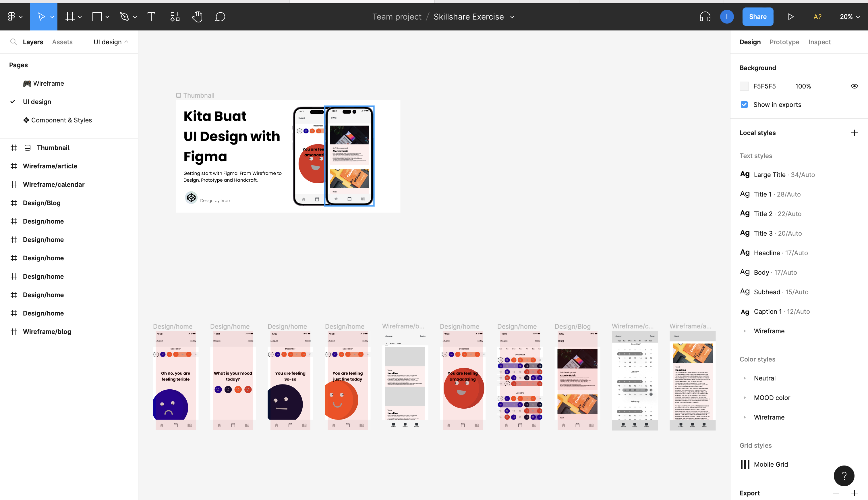Open shape tools dropdown arrow
The width and height of the screenshot is (868, 500).
[107, 17]
